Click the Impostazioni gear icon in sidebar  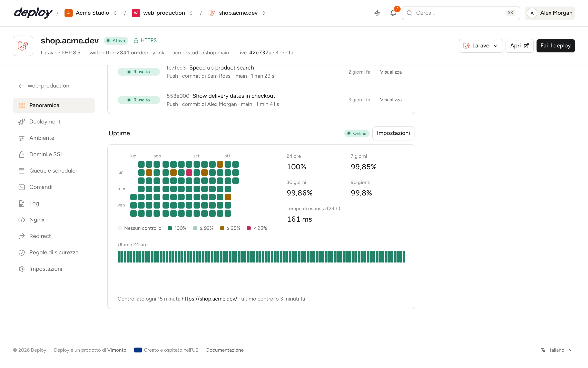tap(22, 269)
